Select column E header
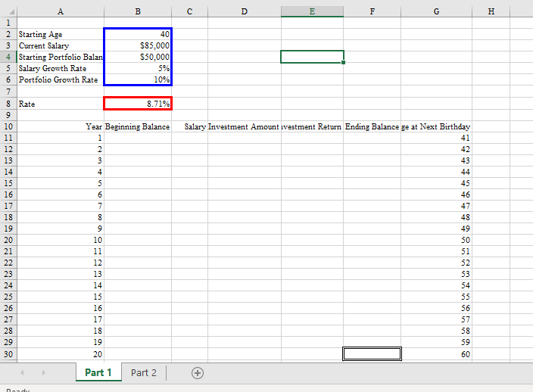Image resolution: width=533 pixels, height=392 pixels. pos(312,11)
